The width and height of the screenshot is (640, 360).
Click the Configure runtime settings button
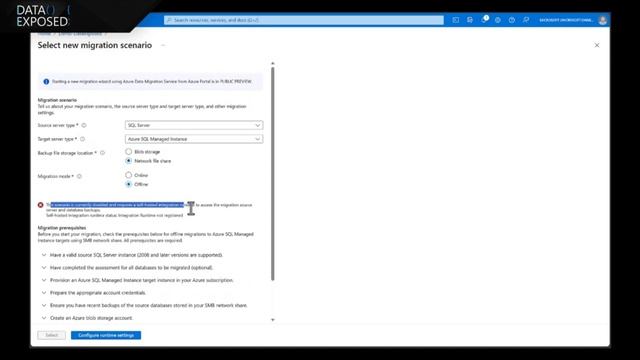(106, 335)
